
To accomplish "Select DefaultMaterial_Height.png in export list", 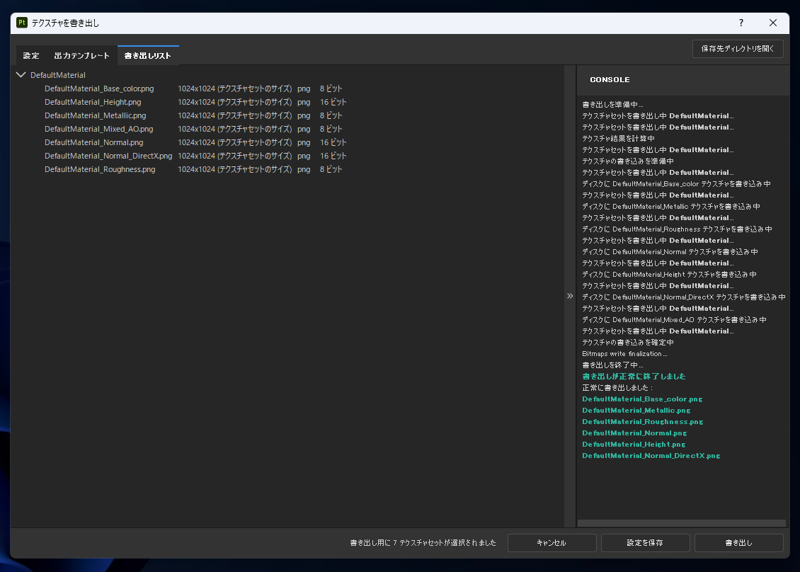I will coord(93,102).
